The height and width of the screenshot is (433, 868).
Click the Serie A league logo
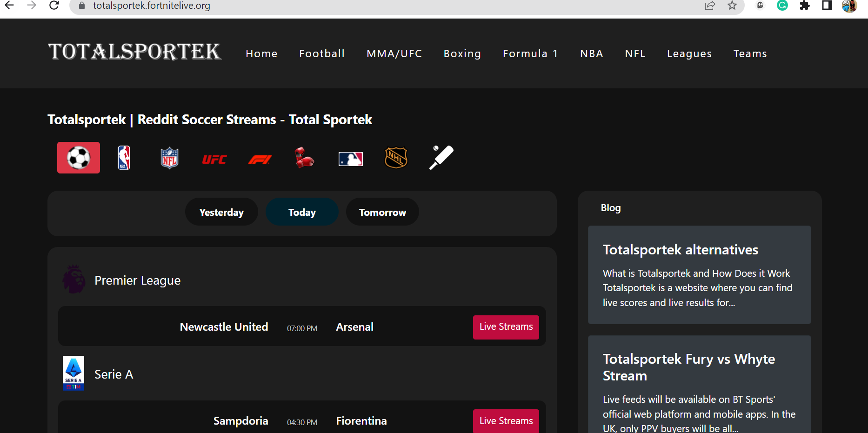tap(73, 373)
